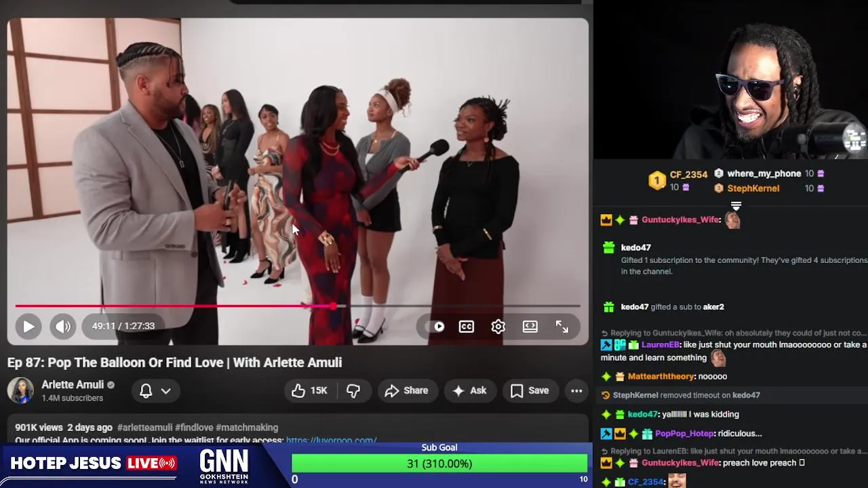This screenshot has height=488, width=868.
Task: Click the streamer webcam feed
Action: coord(731,80)
